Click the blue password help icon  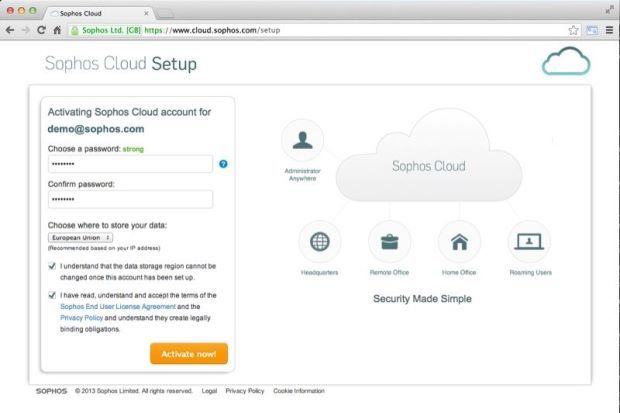[223, 164]
